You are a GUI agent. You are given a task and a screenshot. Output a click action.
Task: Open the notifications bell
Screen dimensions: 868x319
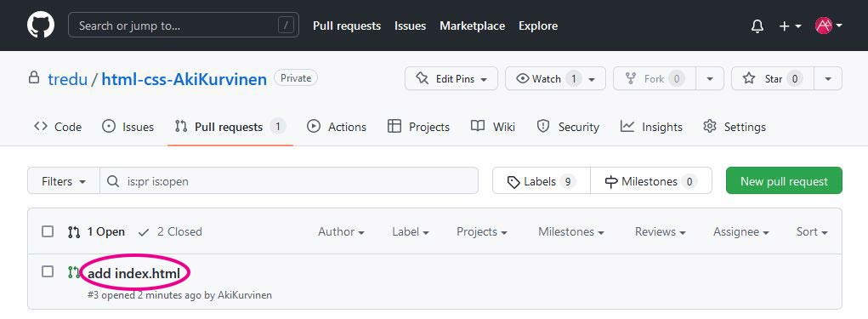[x=757, y=26]
